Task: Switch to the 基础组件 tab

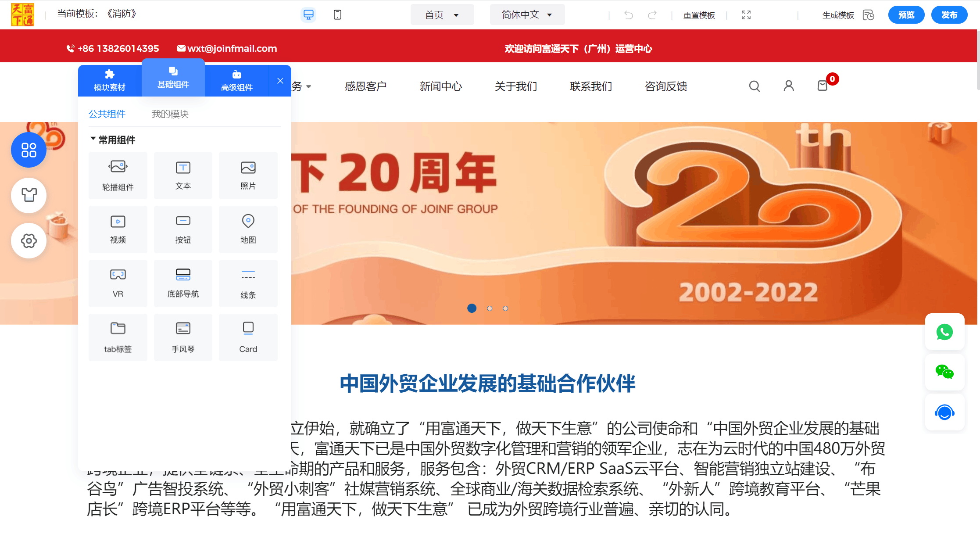Action: point(173,78)
